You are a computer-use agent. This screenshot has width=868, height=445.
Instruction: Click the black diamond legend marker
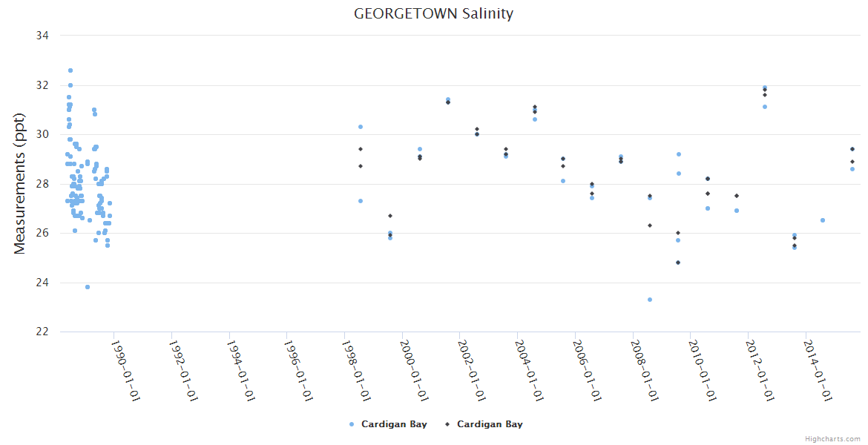tap(447, 424)
